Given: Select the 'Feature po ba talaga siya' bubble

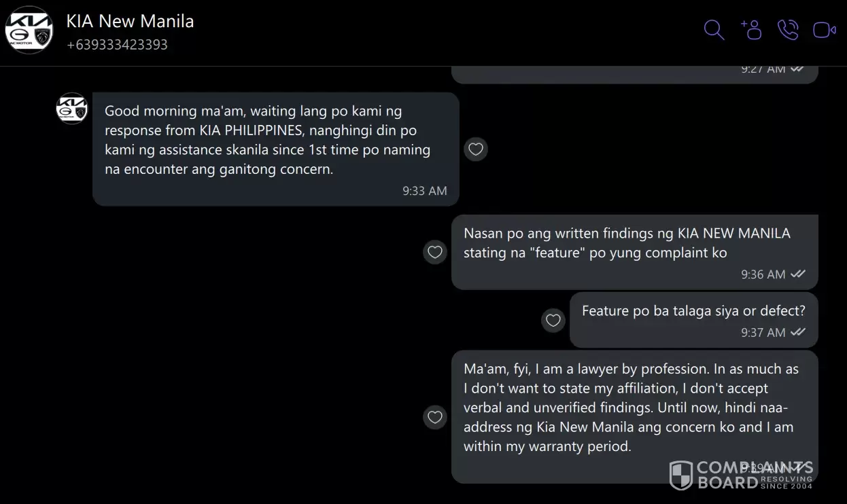Looking at the screenshot, I should click(x=693, y=320).
